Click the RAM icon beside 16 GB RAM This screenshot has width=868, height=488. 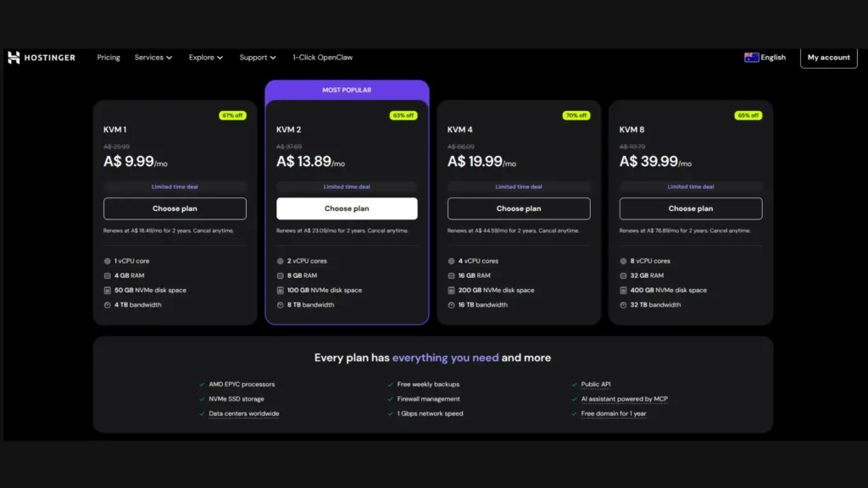[x=451, y=275]
